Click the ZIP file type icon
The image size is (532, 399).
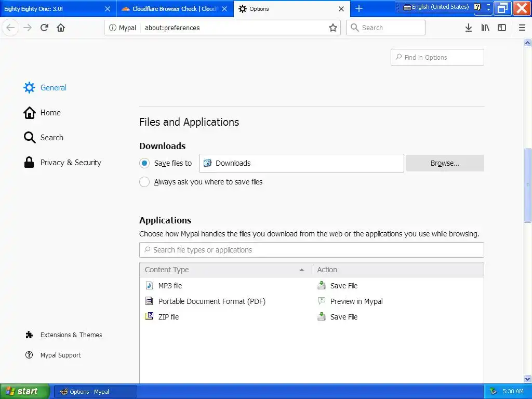point(149,316)
